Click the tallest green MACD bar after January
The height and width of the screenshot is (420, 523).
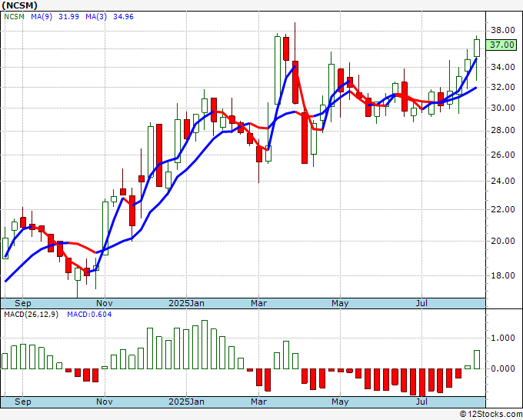(205, 345)
